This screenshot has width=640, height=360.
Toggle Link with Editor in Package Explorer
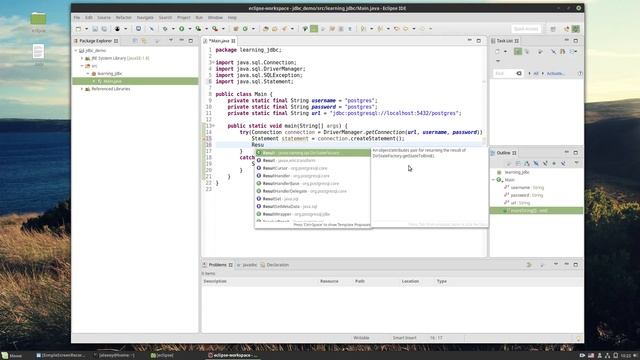point(144,41)
